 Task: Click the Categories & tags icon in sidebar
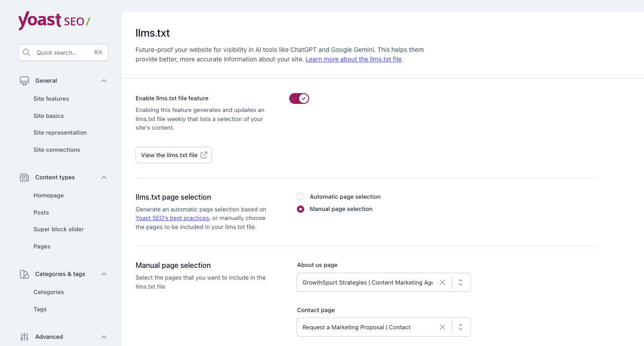(x=24, y=274)
